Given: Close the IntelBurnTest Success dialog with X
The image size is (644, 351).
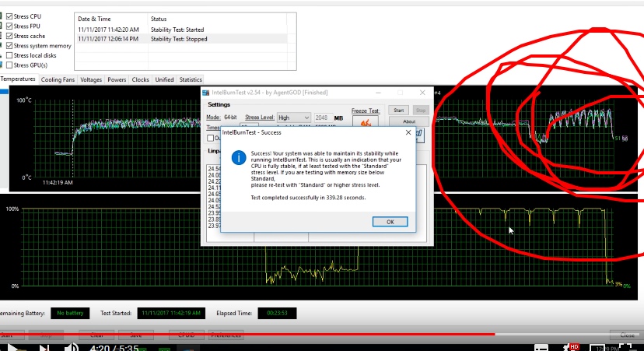Looking at the screenshot, I should pos(407,132).
